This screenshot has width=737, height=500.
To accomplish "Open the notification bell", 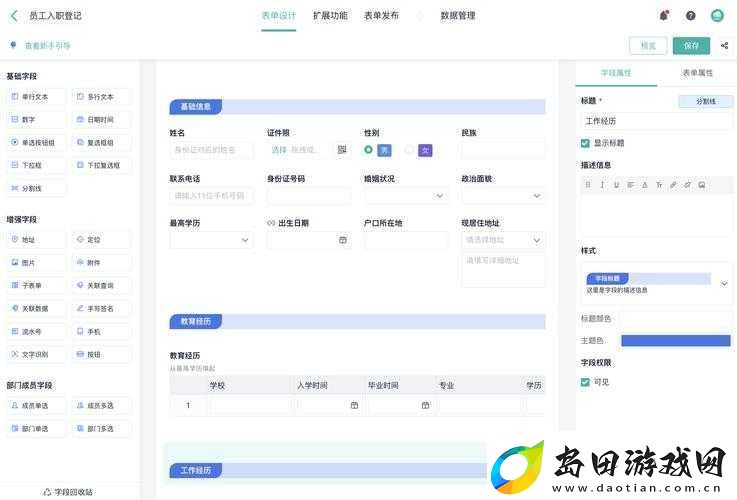I will [664, 16].
